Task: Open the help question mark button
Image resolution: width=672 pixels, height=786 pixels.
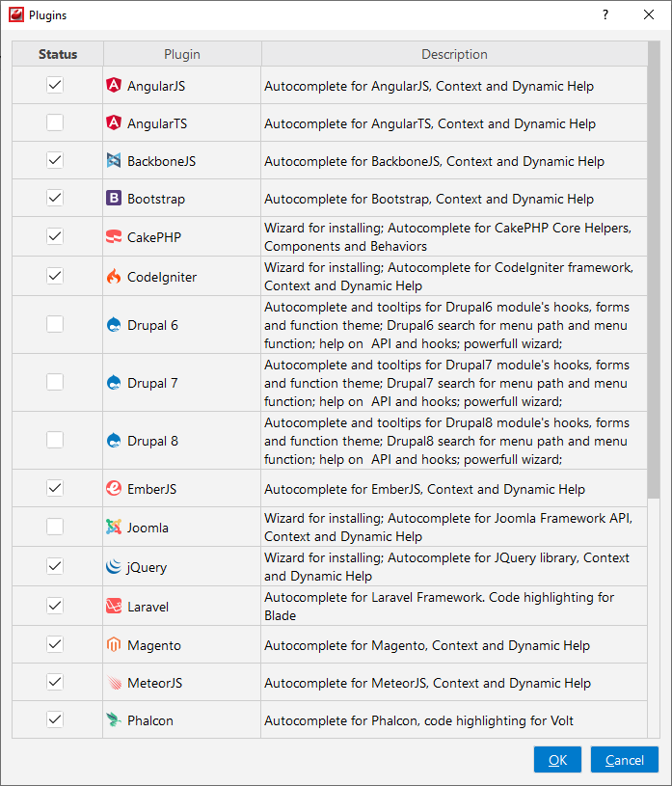Action: [x=605, y=14]
